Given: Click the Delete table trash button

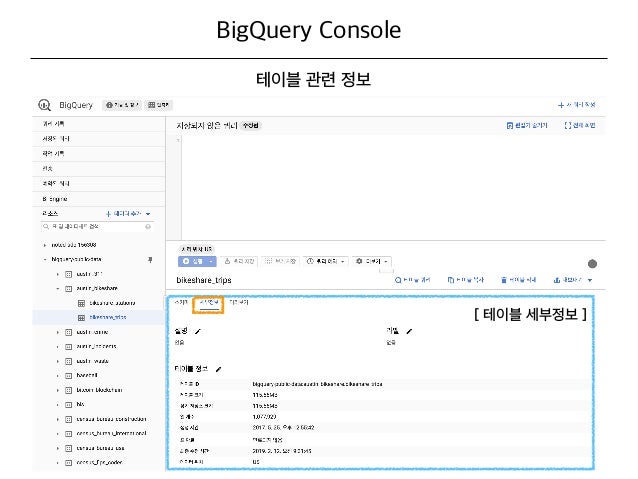Looking at the screenshot, I should [518, 280].
